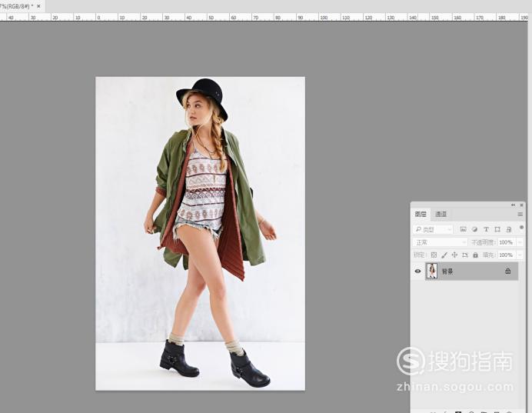Click the horizontal ruler at top
532x413 pixels.
click(264, 17)
